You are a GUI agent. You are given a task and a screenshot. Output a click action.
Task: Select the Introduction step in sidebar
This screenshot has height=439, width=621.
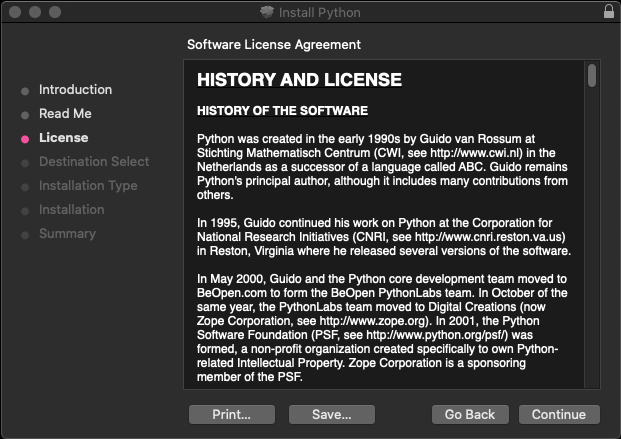tap(75, 90)
